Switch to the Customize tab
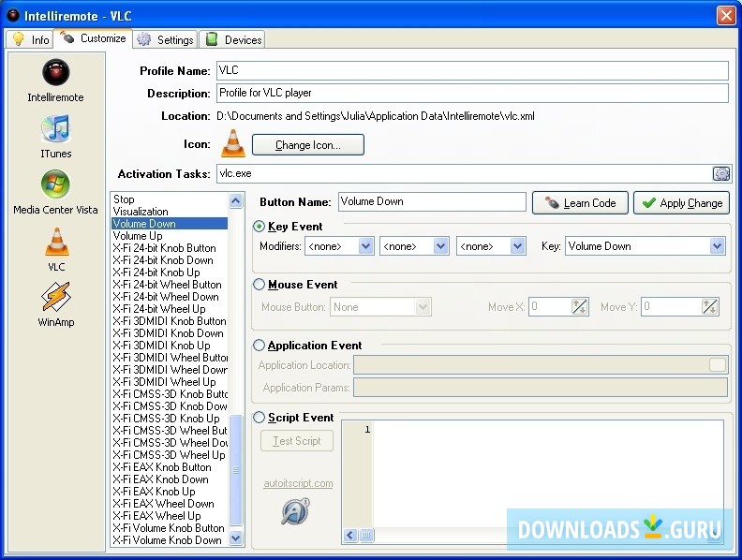The image size is (742, 560). point(94,38)
